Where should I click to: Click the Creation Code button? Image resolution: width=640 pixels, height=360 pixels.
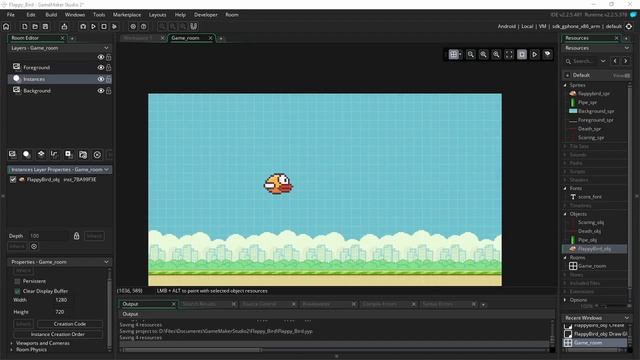point(70,324)
